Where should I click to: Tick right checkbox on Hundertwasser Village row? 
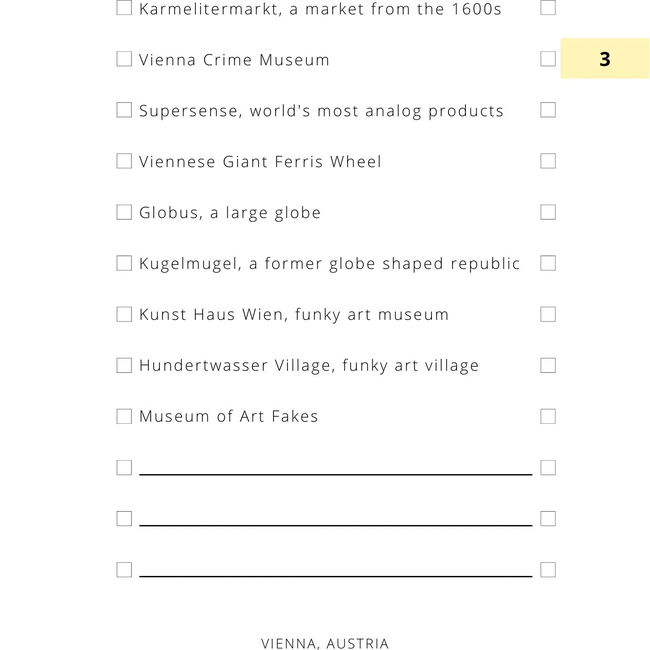(x=548, y=366)
